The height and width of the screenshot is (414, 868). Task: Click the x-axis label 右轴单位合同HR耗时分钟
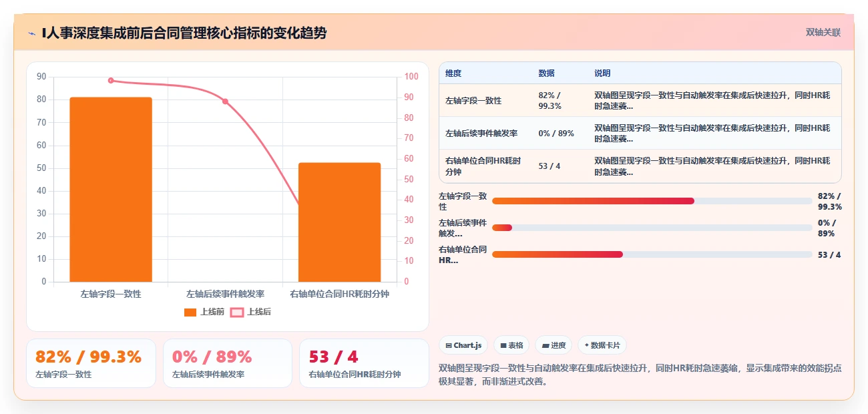[x=339, y=294]
